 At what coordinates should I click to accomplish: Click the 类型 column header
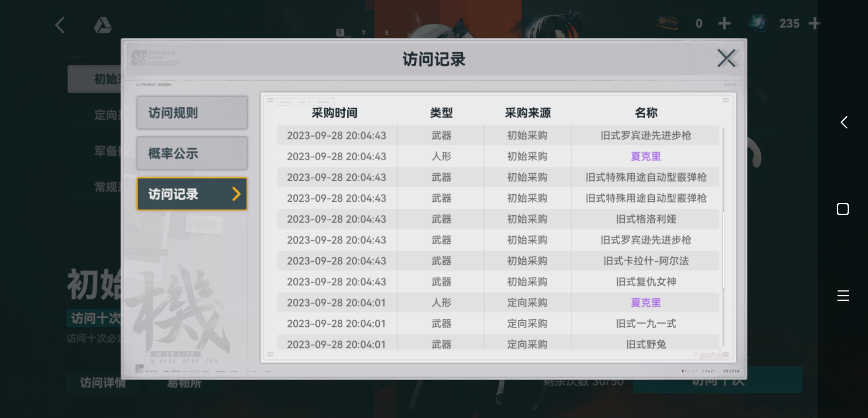[x=441, y=113]
